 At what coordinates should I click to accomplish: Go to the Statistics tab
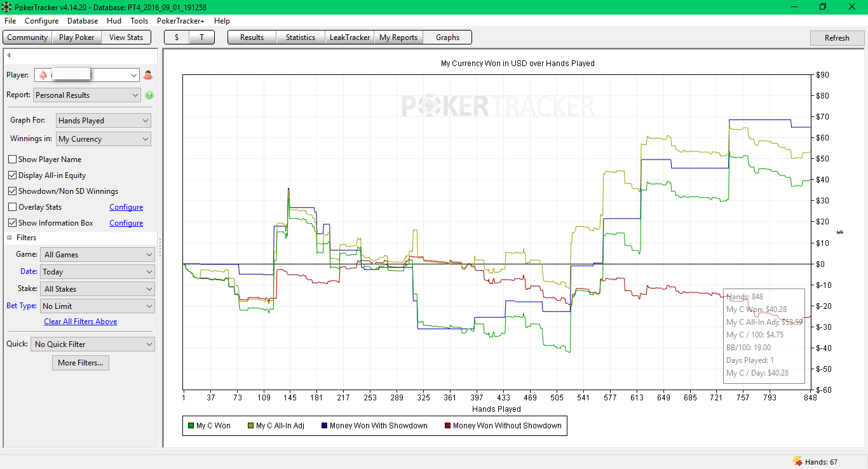(x=301, y=37)
